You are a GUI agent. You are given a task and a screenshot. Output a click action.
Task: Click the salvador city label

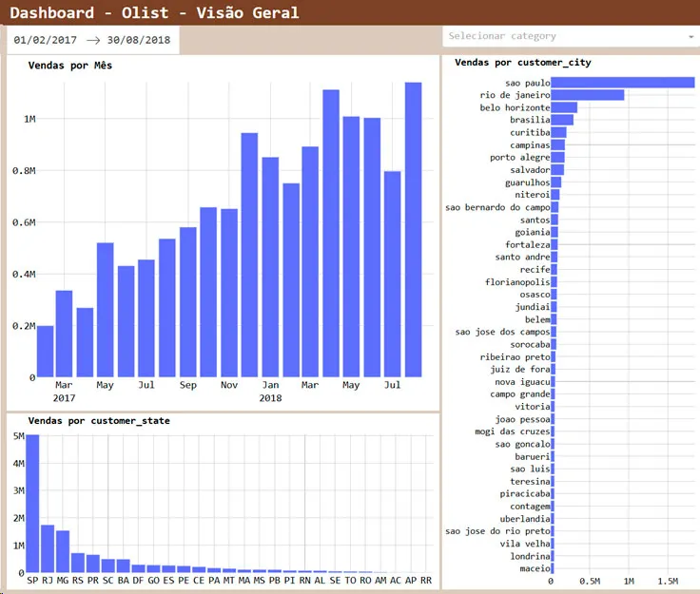tap(530, 170)
